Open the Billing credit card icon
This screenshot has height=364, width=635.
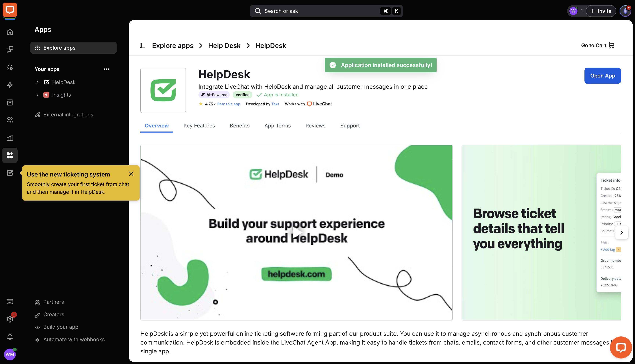(x=10, y=302)
